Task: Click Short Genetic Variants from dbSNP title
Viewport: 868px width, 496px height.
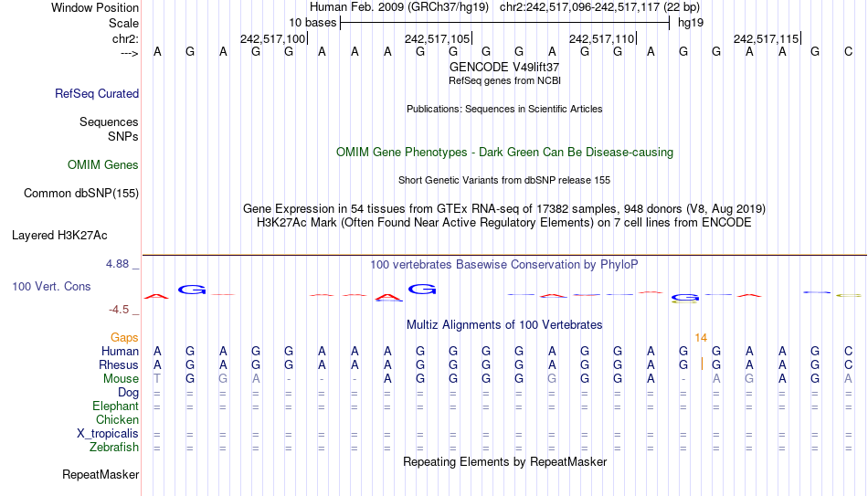Action: click(x=504, y=181)
